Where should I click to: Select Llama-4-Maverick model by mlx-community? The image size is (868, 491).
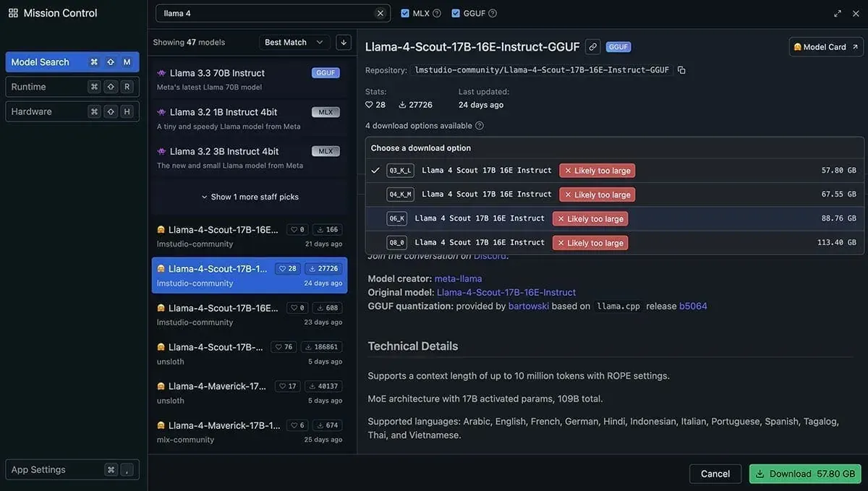(x=250, y=432)
